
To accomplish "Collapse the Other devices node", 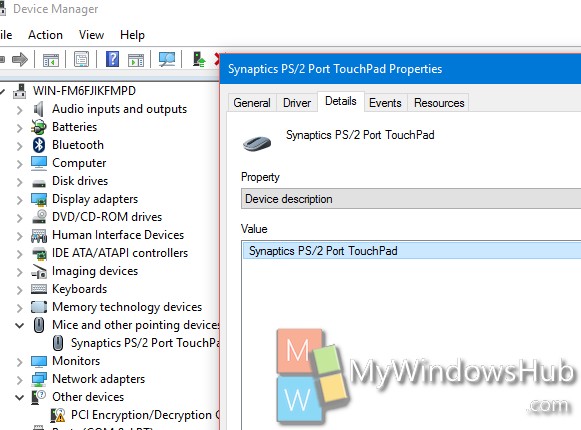I will (x=19, y=397).
